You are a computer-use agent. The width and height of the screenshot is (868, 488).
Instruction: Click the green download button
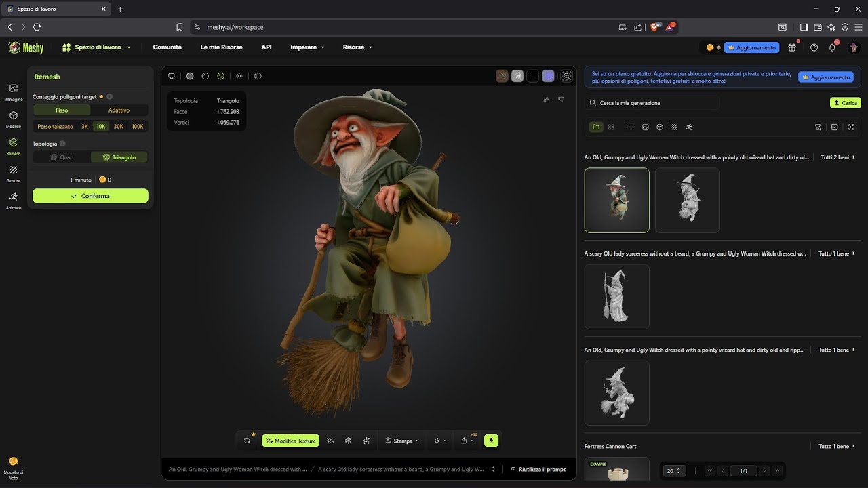click(x=491, y=441)
